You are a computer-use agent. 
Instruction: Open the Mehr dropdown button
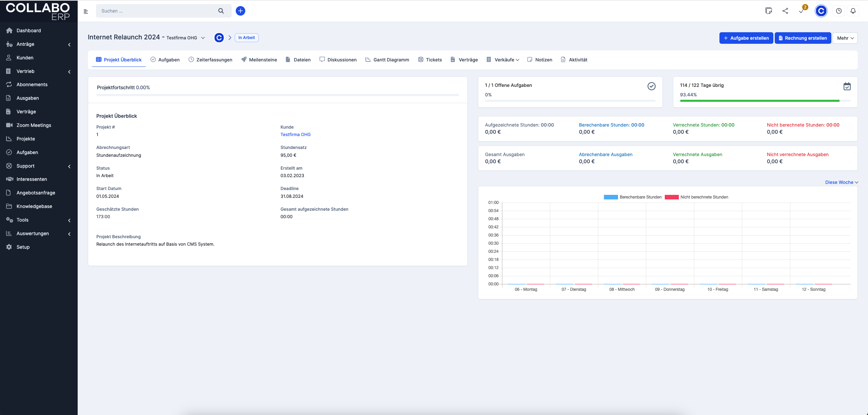pos(845,38)
